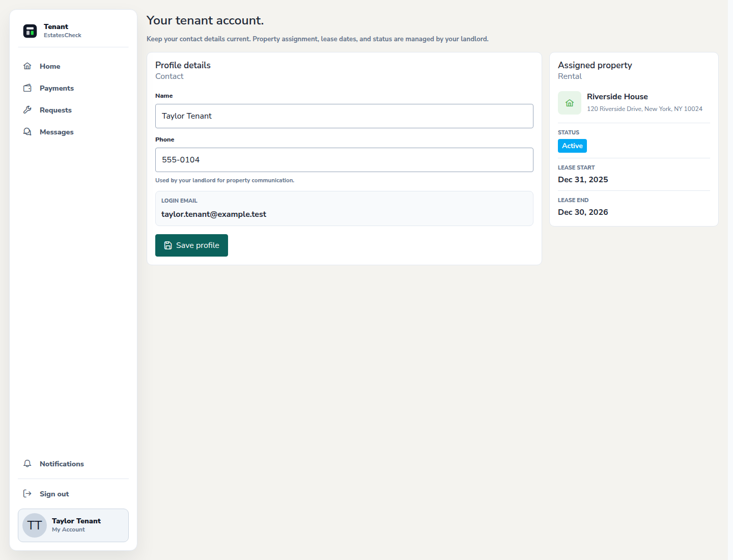733x560 pixels.
Task: Click the Sign out arrow icon
Action: click(27, 494)
